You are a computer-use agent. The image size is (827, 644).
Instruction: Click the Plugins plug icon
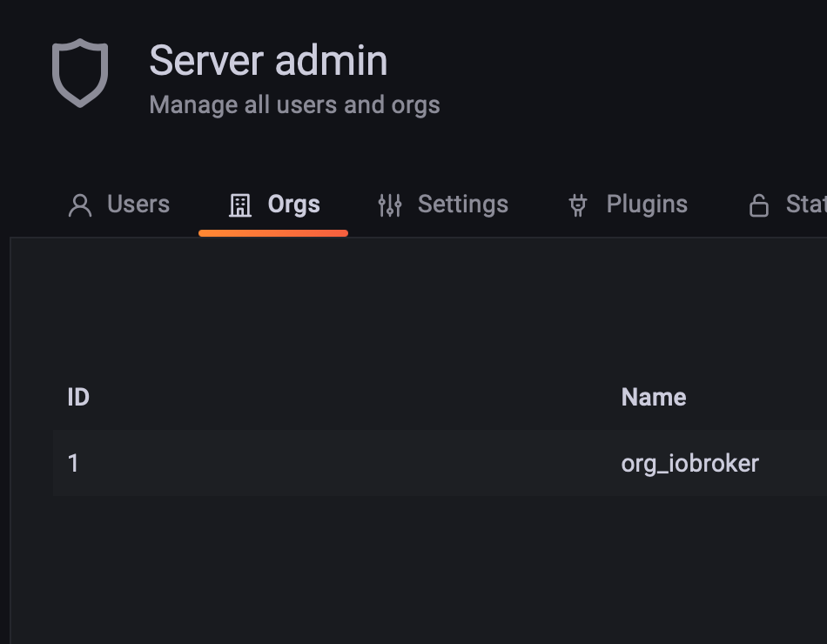coord(578,205)
